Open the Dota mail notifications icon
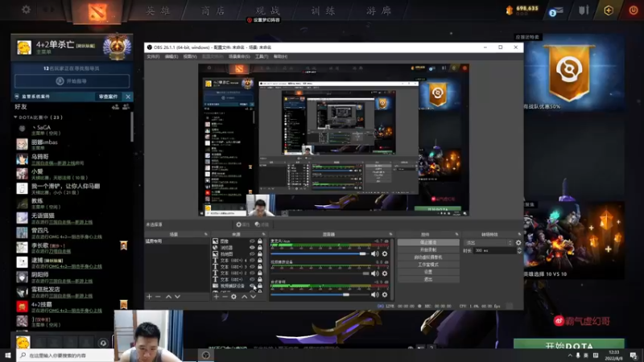 coord(556,11)
